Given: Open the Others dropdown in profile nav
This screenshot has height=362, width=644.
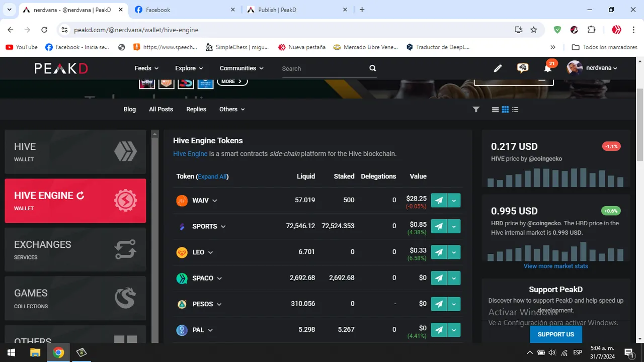Looking at the screenshot, I should [232, 109].
